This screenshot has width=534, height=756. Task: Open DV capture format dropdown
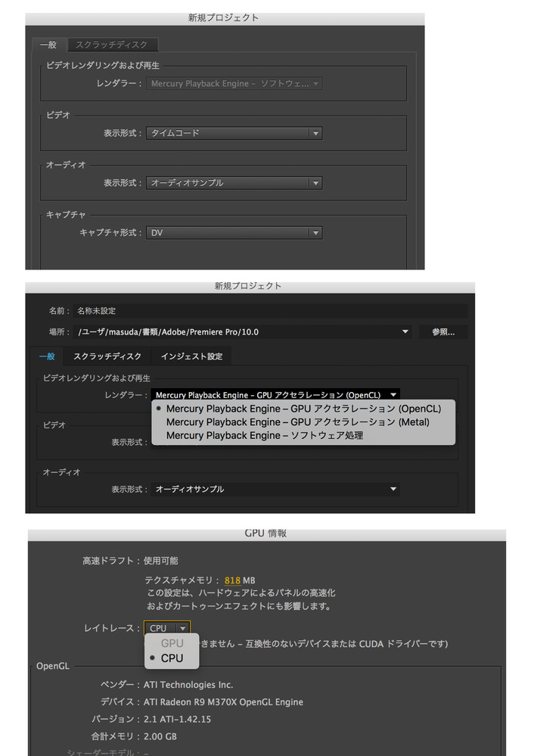(234, 232)
